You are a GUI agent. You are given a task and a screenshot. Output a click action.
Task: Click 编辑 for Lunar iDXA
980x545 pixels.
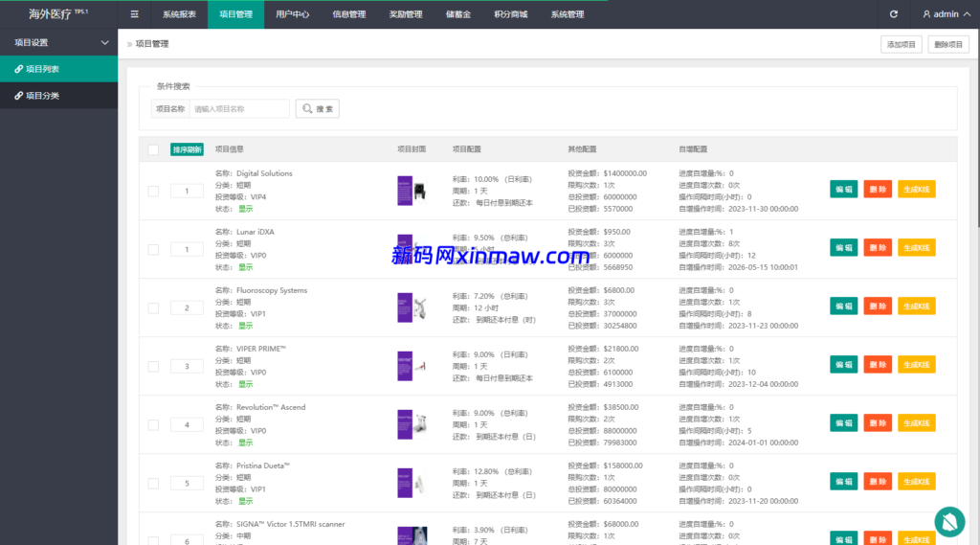[844, 248]
